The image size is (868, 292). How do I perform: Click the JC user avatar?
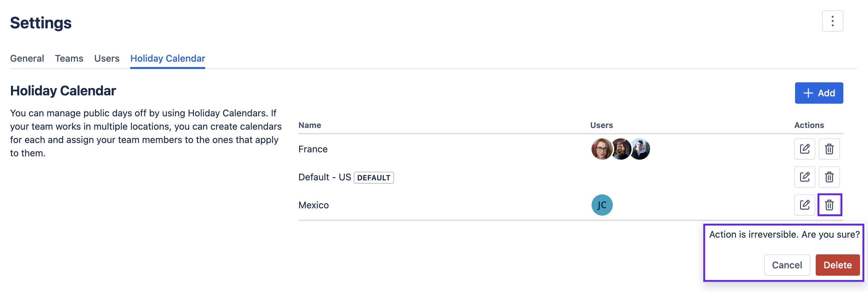[x=602, y=205]
